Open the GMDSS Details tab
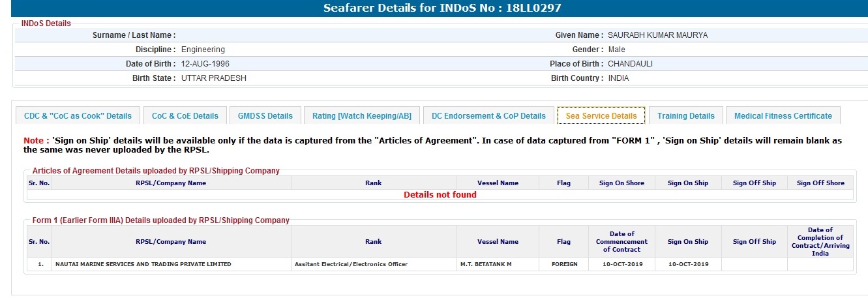 [265, 116]
